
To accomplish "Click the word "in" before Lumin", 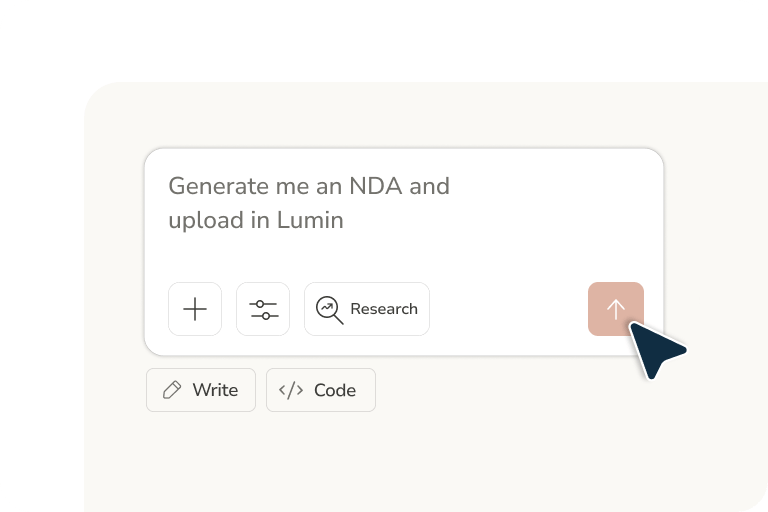I will pyautogui.click(x=259, y=221).
